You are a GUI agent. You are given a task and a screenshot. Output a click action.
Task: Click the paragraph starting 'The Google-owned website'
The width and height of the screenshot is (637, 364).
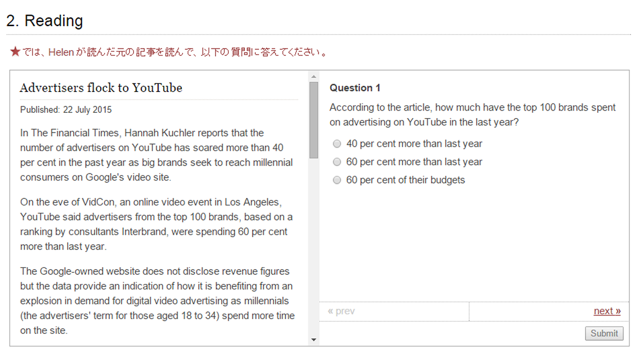pos(158,301)
